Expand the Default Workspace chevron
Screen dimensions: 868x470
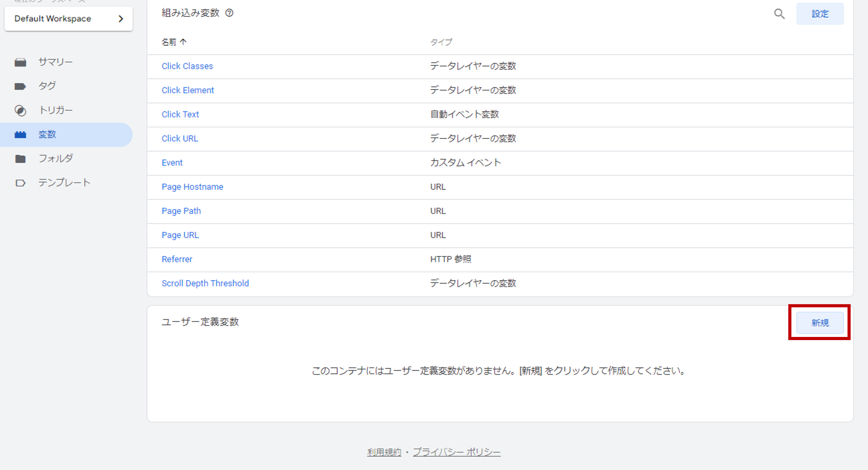(x=121, y=19)
